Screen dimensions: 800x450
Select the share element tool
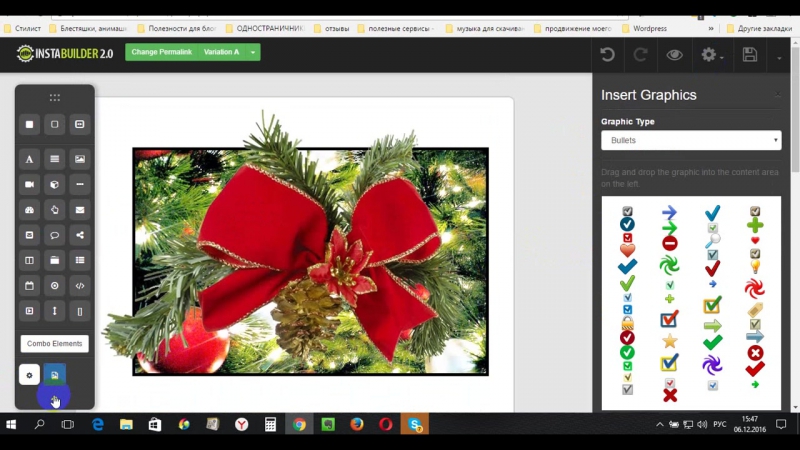[x=80, y=235]
